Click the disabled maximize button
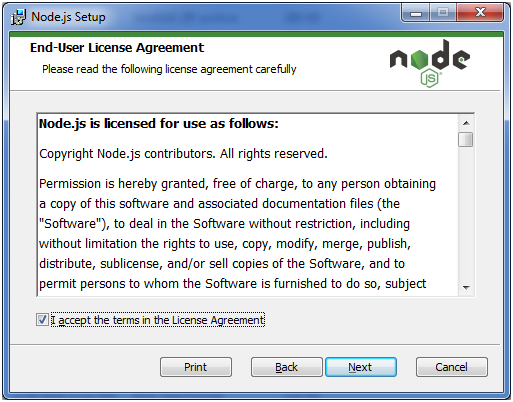The width and height of the screenshot is (513, 402). click(x=443, y=13)
